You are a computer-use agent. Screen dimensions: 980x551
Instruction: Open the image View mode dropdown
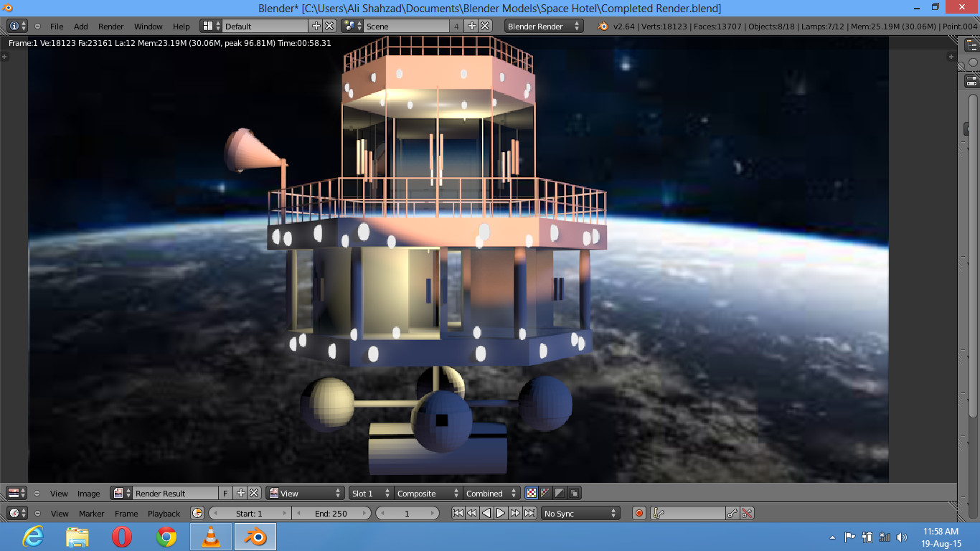[x=305, y=494]
